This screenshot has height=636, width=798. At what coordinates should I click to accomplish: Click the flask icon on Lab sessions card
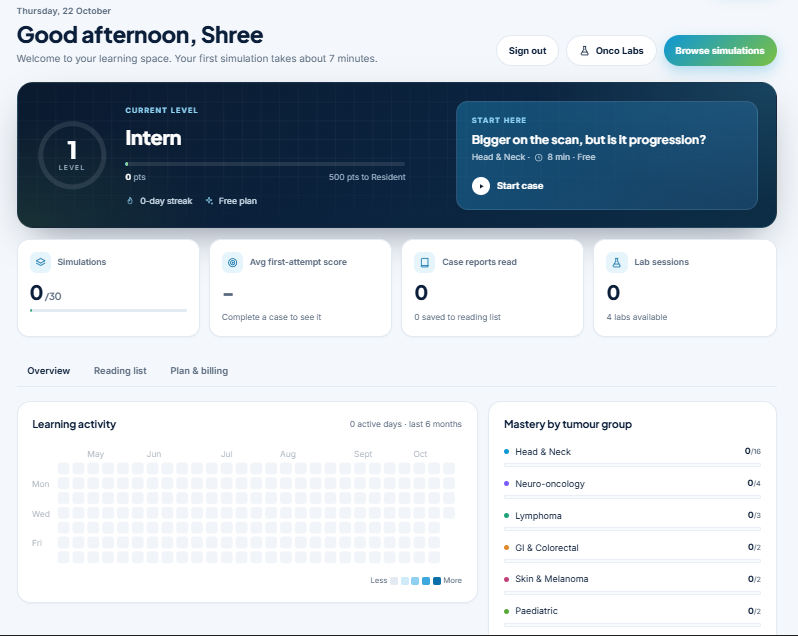(616, 262)
